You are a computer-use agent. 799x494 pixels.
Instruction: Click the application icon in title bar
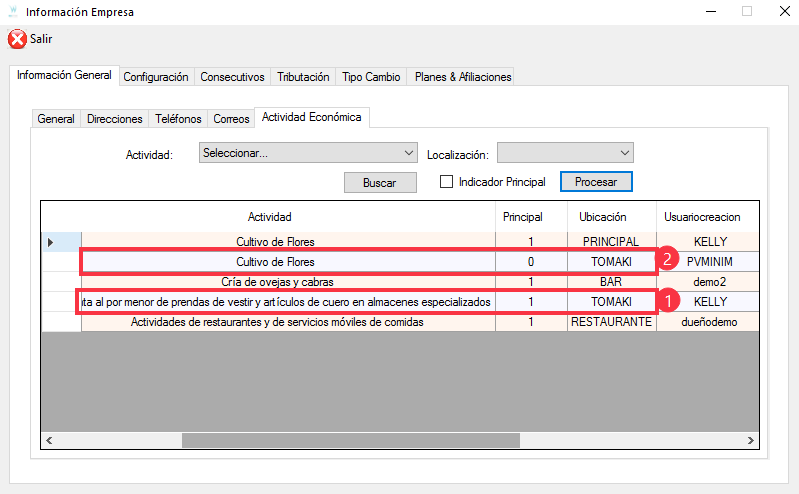(12, 12)
